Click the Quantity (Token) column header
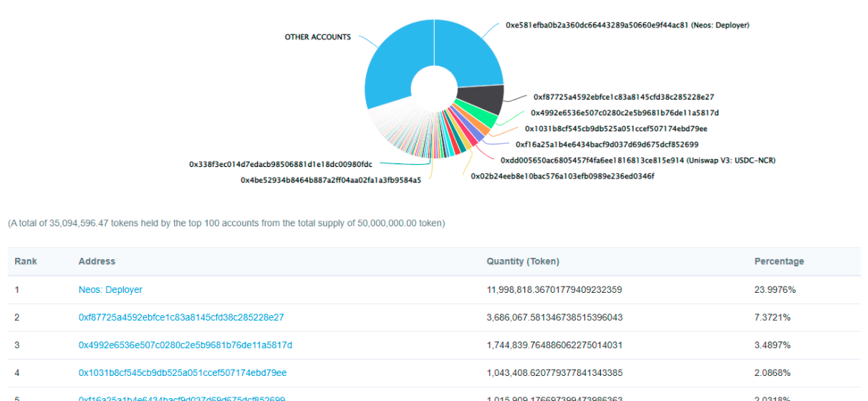The image size is (868, 401). click(x=523, y=261)
